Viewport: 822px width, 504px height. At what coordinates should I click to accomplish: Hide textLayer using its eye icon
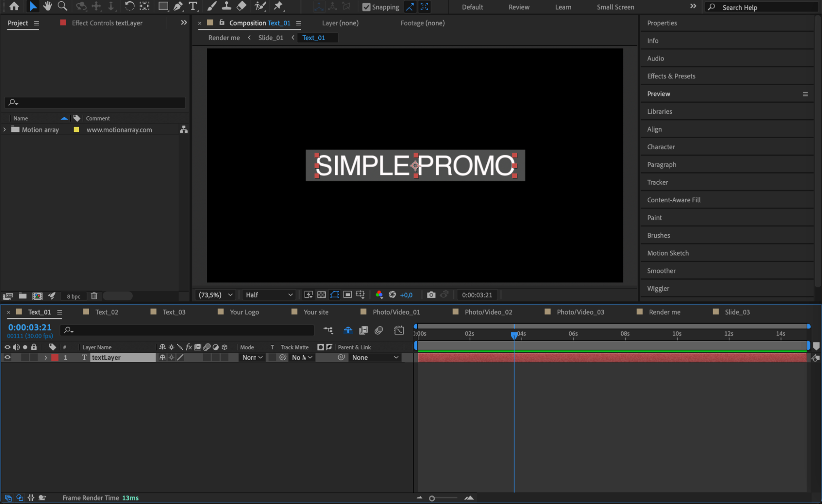pos(7,357)
